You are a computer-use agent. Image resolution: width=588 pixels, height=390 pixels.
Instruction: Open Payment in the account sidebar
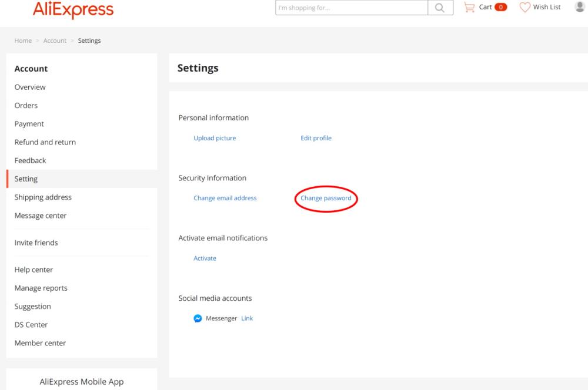click(29, 123)
